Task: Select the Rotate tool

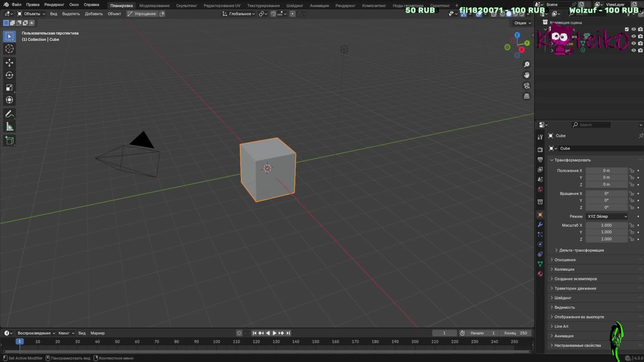Action: click(9, 75)
